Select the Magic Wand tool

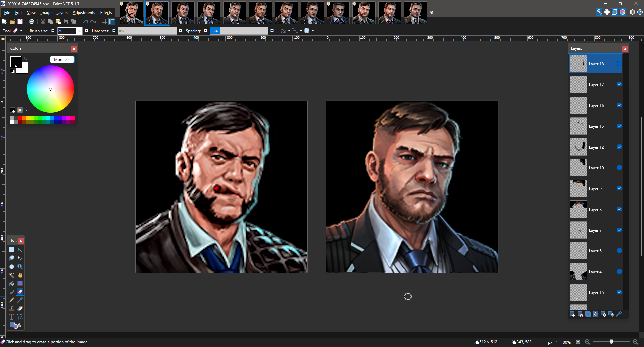point(12,275)
